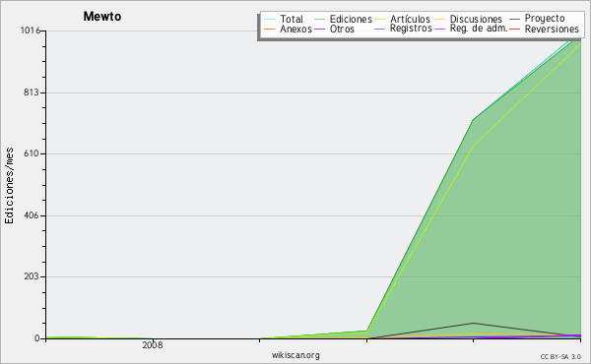The height and width of the screenshot is (364, 591).
Task: Click the orange Anexos legend line swatch
Action: (270, 29)
